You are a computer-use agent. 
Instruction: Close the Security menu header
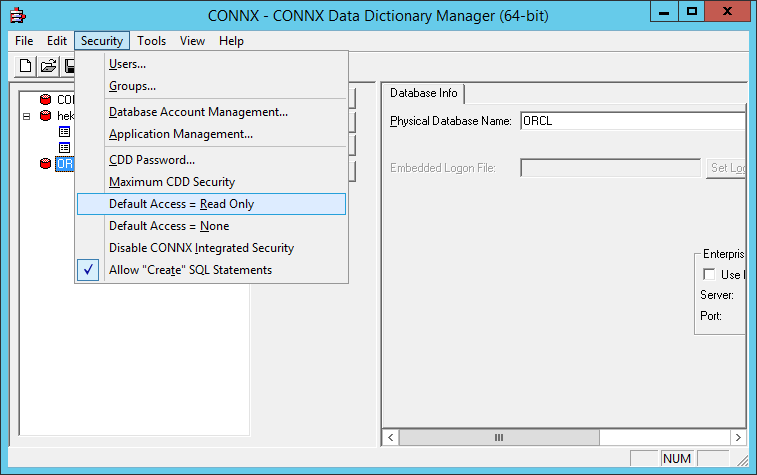(102, 41)
